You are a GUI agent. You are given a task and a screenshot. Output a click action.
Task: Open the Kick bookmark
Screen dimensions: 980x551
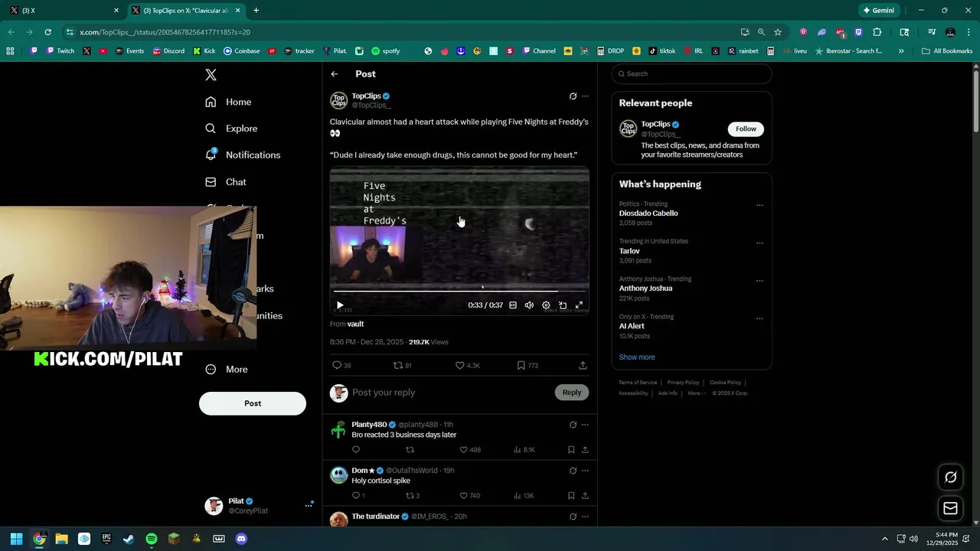(204, 51)
